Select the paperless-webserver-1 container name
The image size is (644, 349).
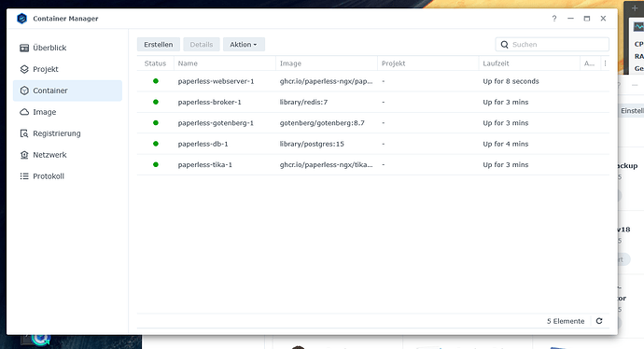coord(216,81)
